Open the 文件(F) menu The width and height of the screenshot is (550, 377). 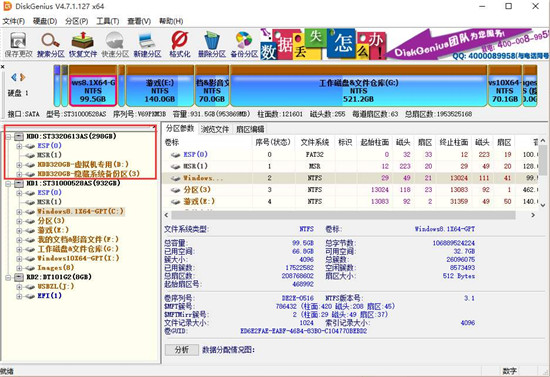coord(14,21)
